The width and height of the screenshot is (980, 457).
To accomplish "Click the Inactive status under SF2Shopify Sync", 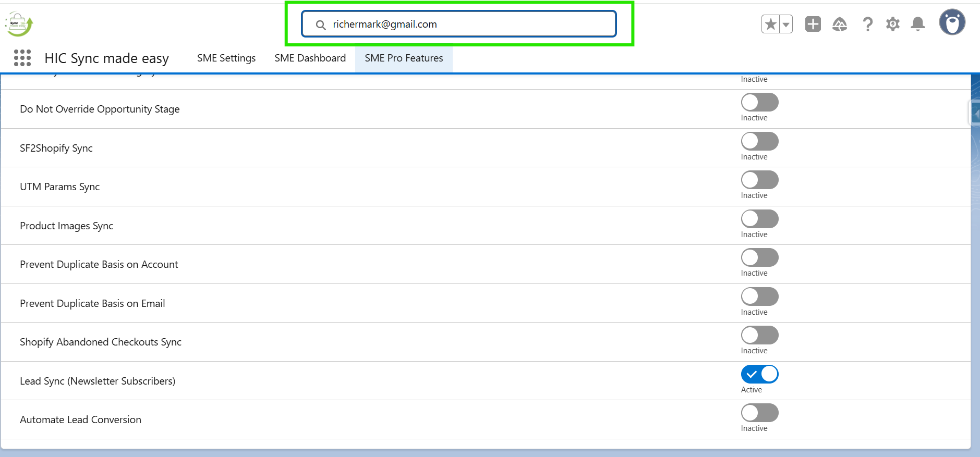I will [754, 157].
